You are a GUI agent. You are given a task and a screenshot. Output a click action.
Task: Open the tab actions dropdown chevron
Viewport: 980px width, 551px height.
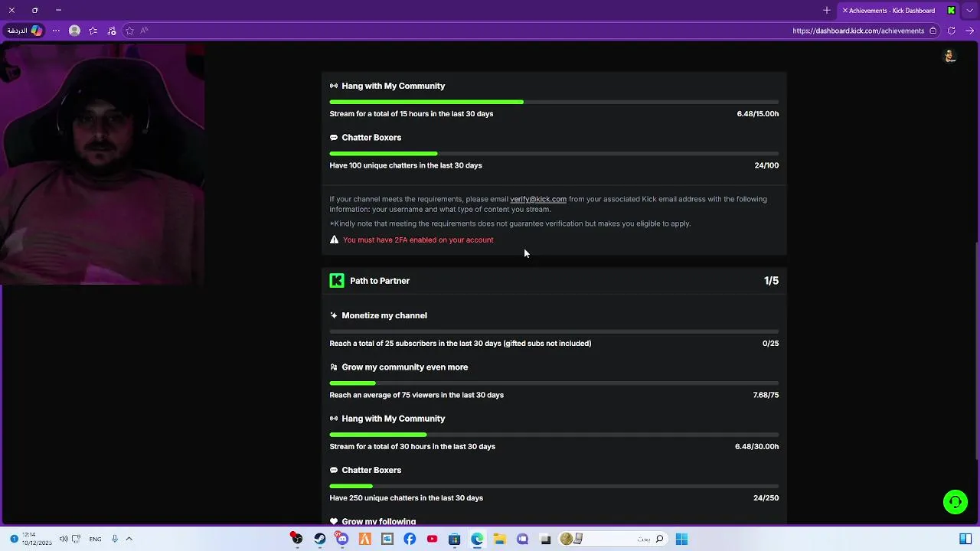(970, 10)
